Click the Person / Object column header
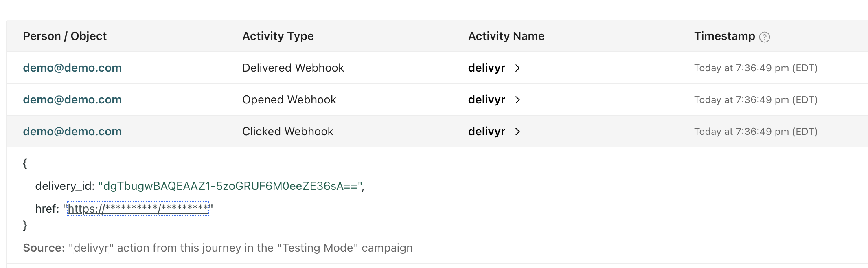This screenshot has width=868, height=268. tap(65, 36)
